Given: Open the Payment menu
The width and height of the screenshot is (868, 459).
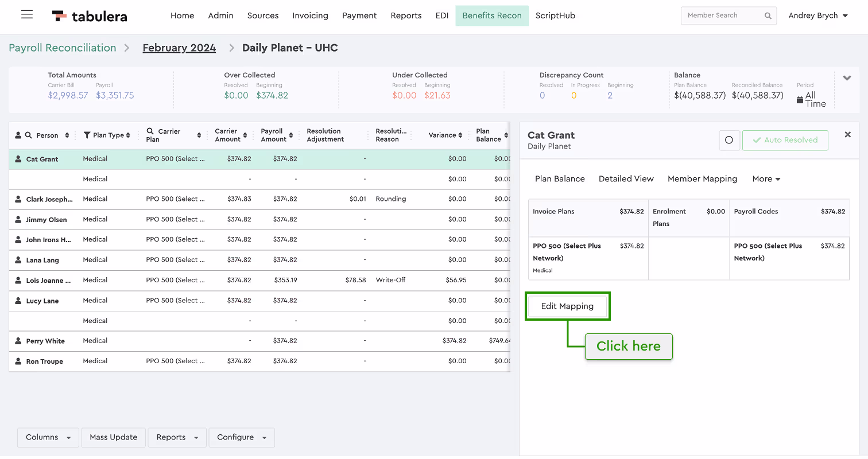Looking at the screenshot, I should (359, 15).
